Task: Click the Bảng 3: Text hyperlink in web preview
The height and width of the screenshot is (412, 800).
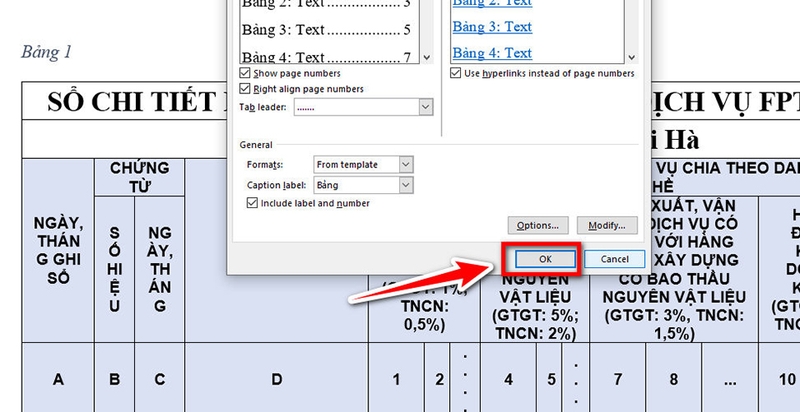Action: tap(492, 27)
